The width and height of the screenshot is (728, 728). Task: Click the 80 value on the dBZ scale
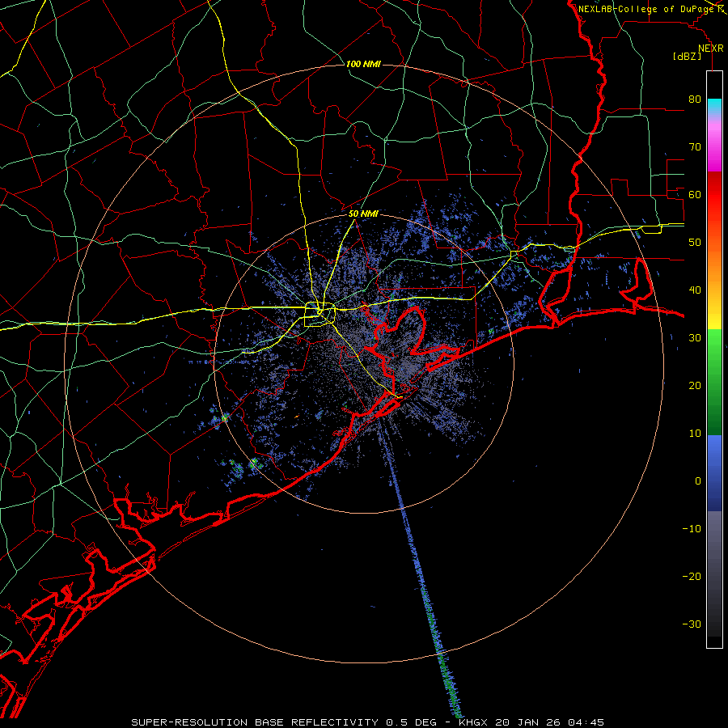coord(695,99)
